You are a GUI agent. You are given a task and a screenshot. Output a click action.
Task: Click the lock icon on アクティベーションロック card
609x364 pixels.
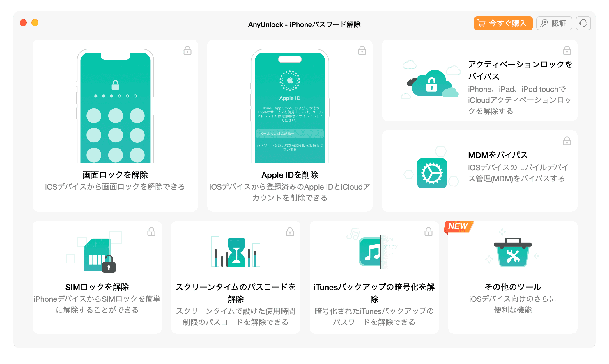(x=567, y=50)
